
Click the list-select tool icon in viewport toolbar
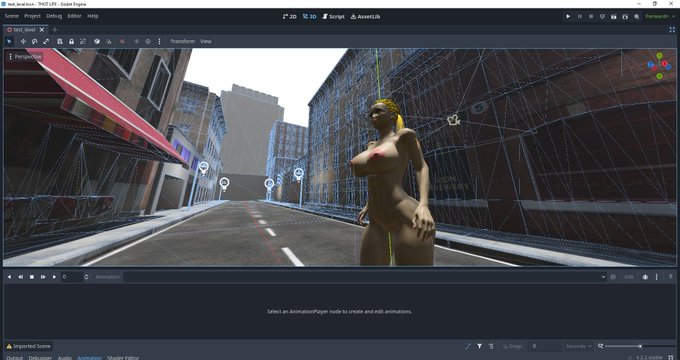pyautogui.click(x=60, y=41)
